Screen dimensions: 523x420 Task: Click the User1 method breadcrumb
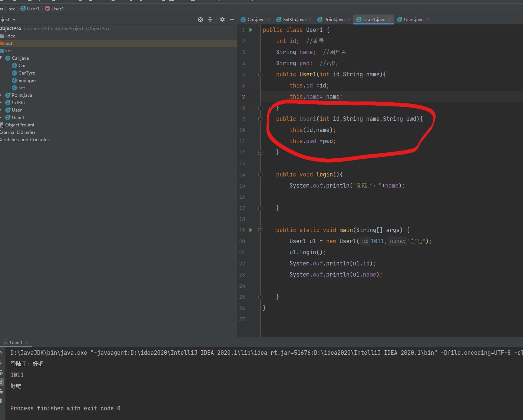pos(54,9)
